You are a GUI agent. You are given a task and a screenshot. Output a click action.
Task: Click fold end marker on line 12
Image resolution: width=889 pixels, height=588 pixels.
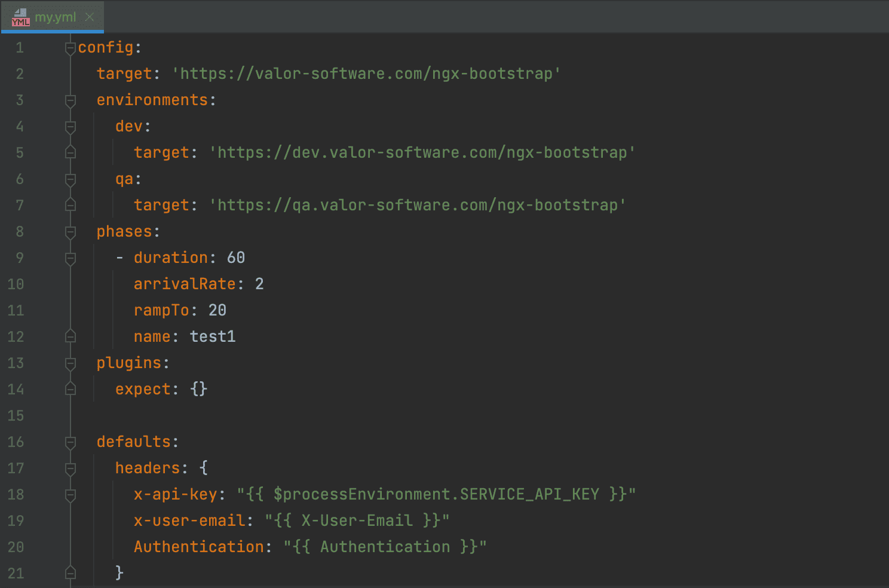(x=70, y=336)
